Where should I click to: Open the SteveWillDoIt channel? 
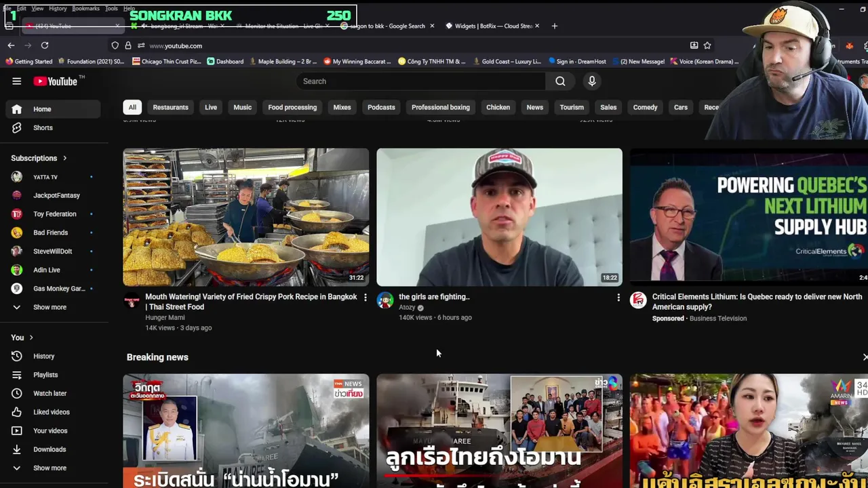pyautogui.click(x=53, y=251)
